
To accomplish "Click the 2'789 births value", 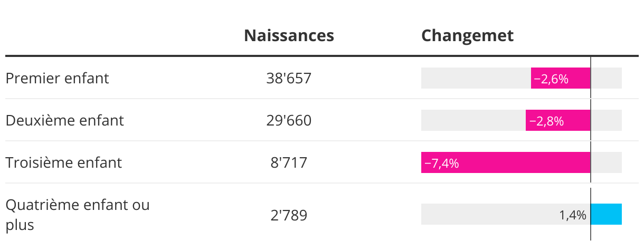I will tap(289, 215).
